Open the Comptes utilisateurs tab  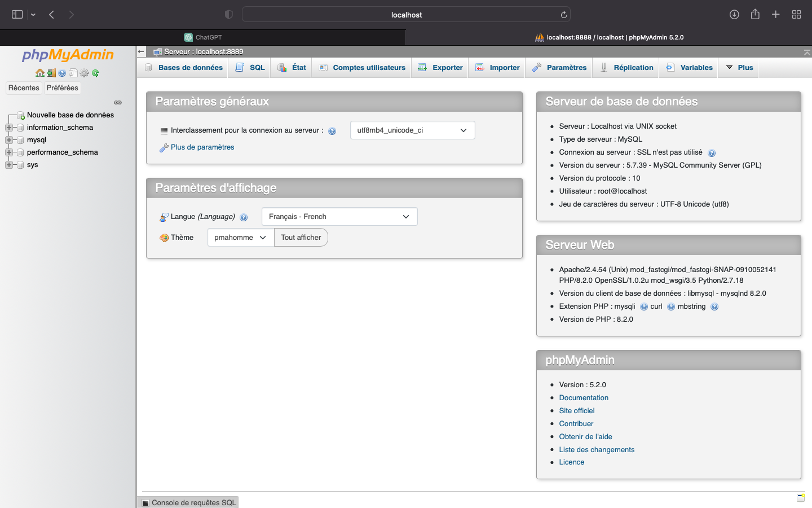[362, 68]
